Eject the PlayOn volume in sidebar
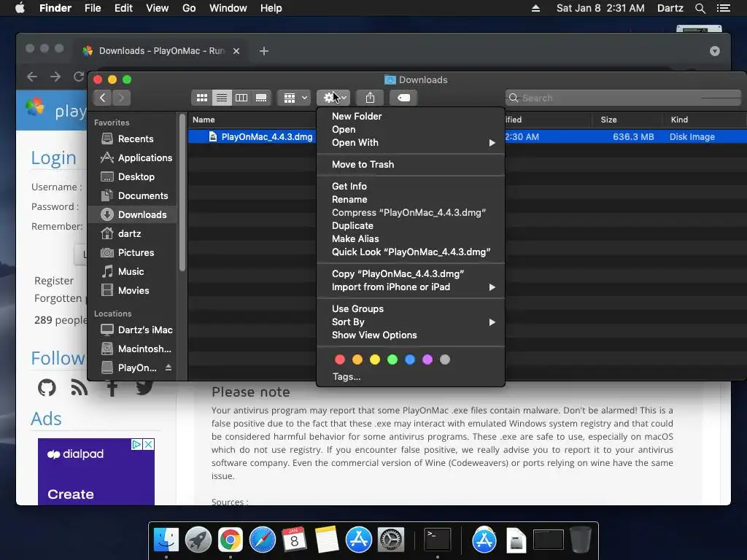Viewport: 747px width, 560px height. pyautogui.click(x=169, y=367)
